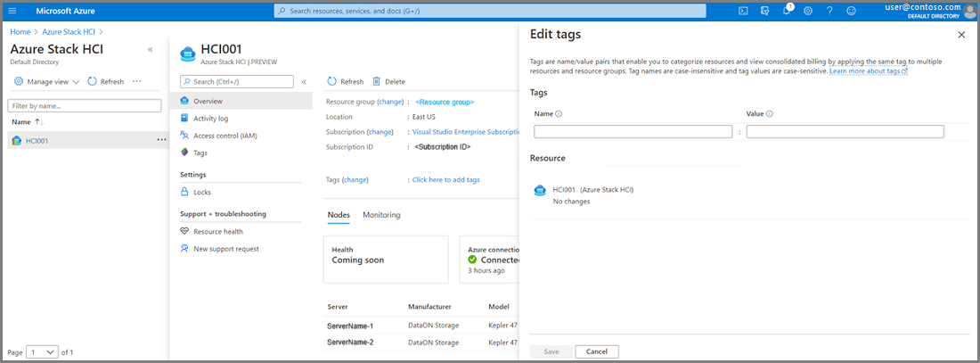The width and height of the screenshot is (980, 363).
Task: Open Learn more about tags link
Action: 868,71
